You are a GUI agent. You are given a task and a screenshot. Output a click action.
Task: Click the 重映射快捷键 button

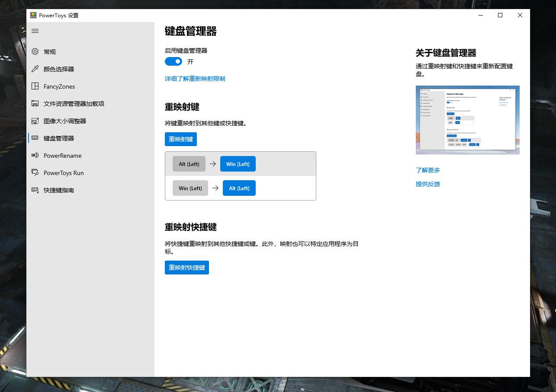click(x=187, y=268)
